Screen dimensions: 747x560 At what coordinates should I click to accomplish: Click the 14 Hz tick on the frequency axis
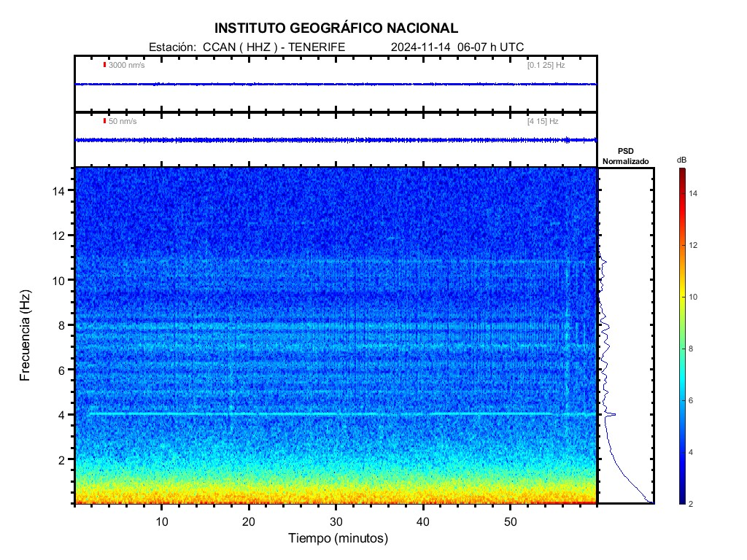[x=60, y=190]
